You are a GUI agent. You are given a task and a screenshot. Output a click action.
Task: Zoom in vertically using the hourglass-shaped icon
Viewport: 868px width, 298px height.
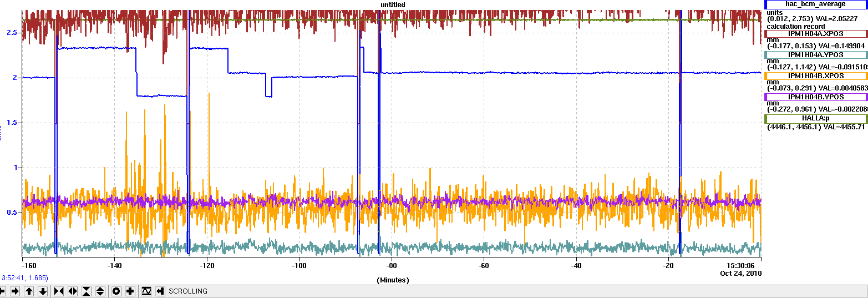tap(87, 291)
